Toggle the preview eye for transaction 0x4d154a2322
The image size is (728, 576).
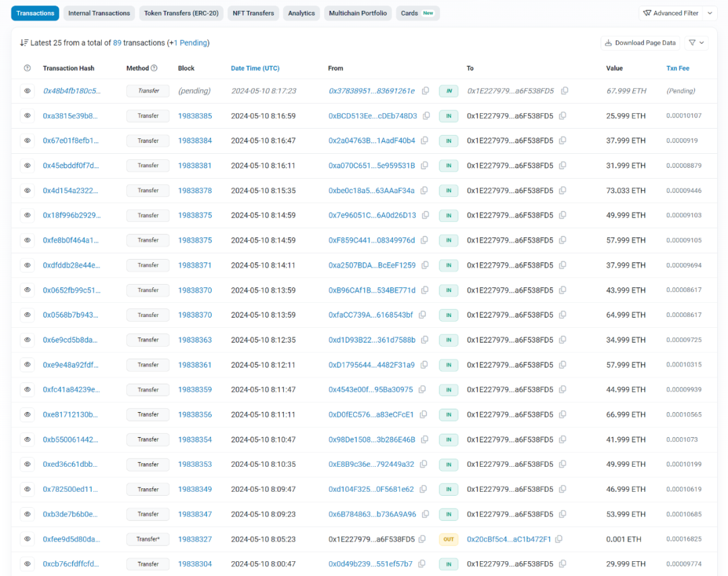click(28, 191)
